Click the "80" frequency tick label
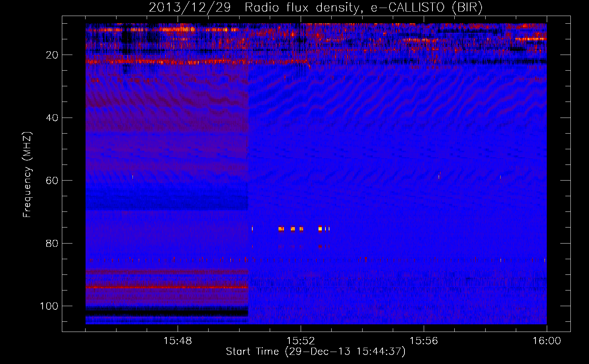The width and height of the screenshot is (589, 364). point(52,244)
